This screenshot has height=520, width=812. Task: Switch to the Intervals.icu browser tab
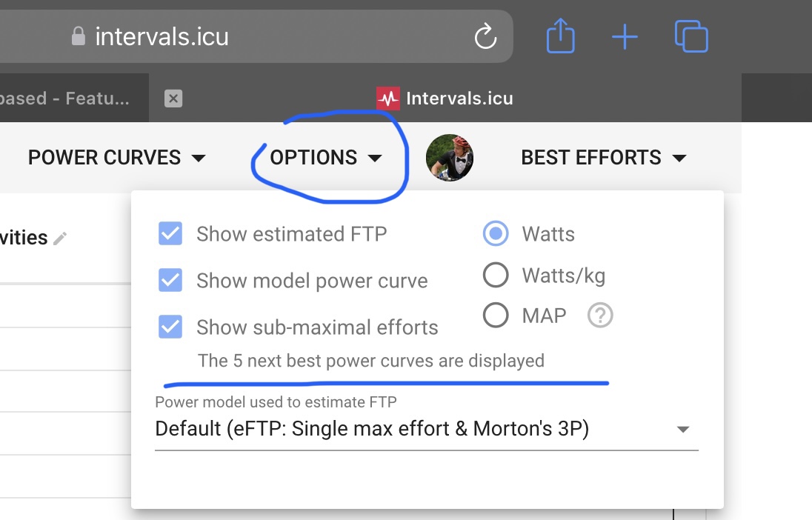tap(445, 99)
